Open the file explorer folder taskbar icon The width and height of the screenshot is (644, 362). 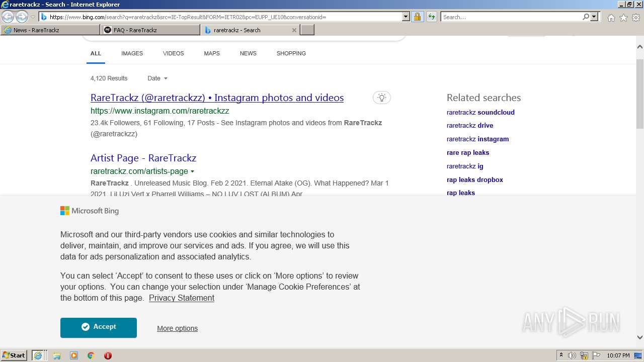pyautogui.click(x=57, y=355)
